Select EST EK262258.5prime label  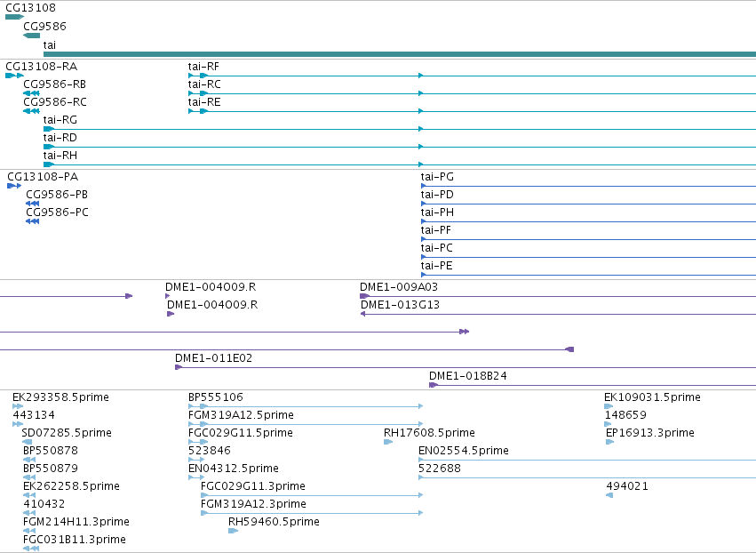coord(71,486)
